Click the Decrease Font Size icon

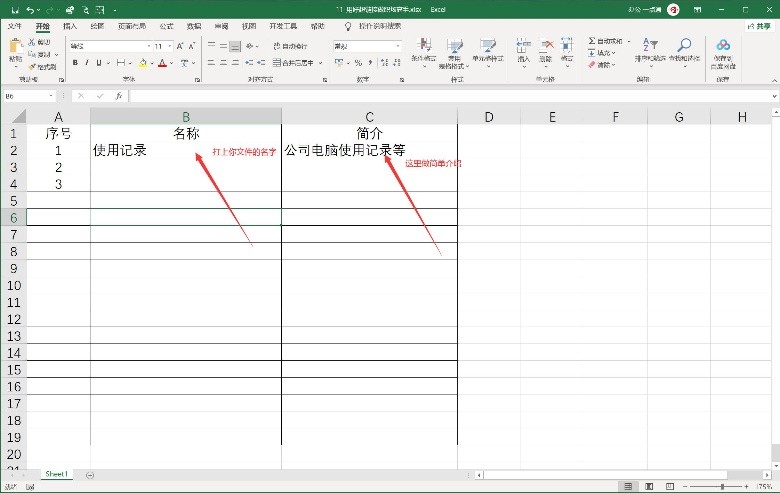point(192,46)
